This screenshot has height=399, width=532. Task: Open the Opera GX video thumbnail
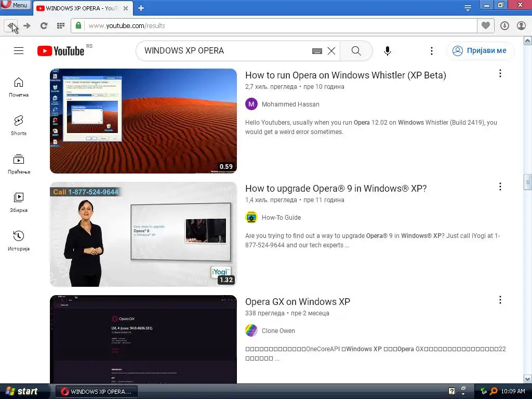tap(143, 339)
